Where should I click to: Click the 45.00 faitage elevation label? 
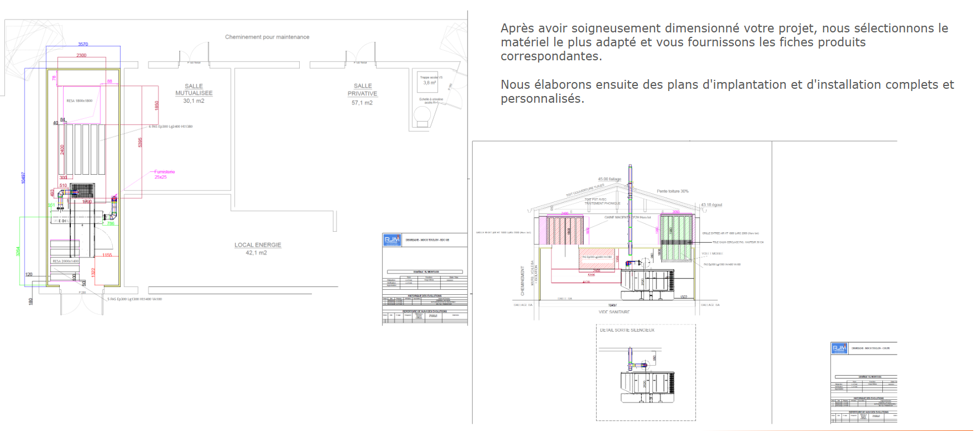(609, 179)
